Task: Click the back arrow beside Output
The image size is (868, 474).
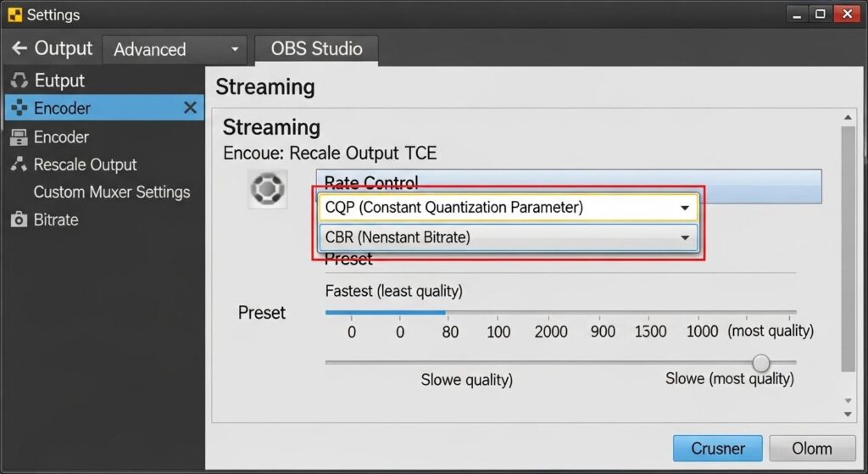Action: [x=19, y=48]
